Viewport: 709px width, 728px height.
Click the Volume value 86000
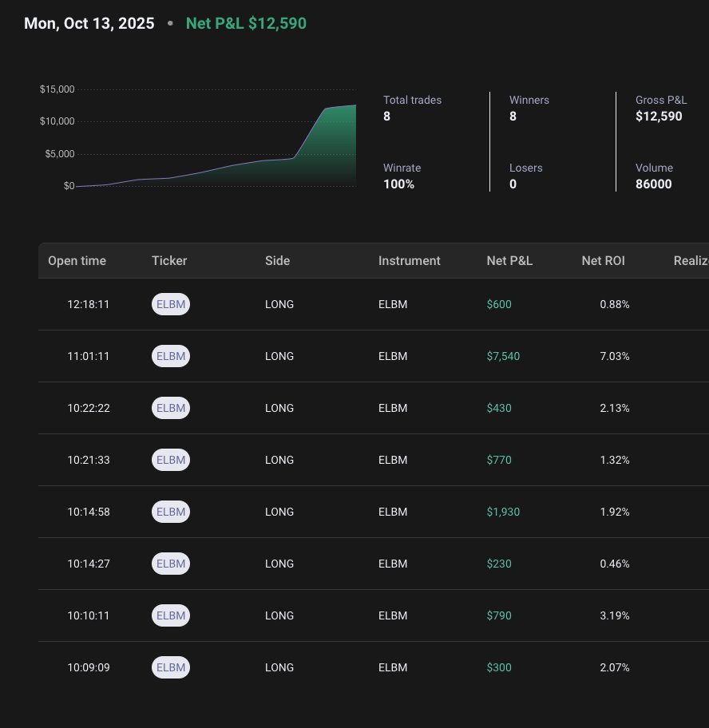654,184
